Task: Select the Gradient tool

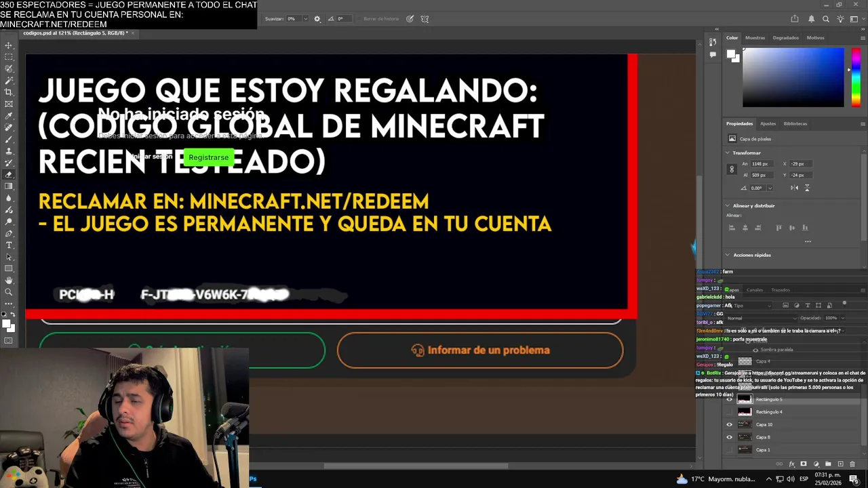Action: pos(9,186)
